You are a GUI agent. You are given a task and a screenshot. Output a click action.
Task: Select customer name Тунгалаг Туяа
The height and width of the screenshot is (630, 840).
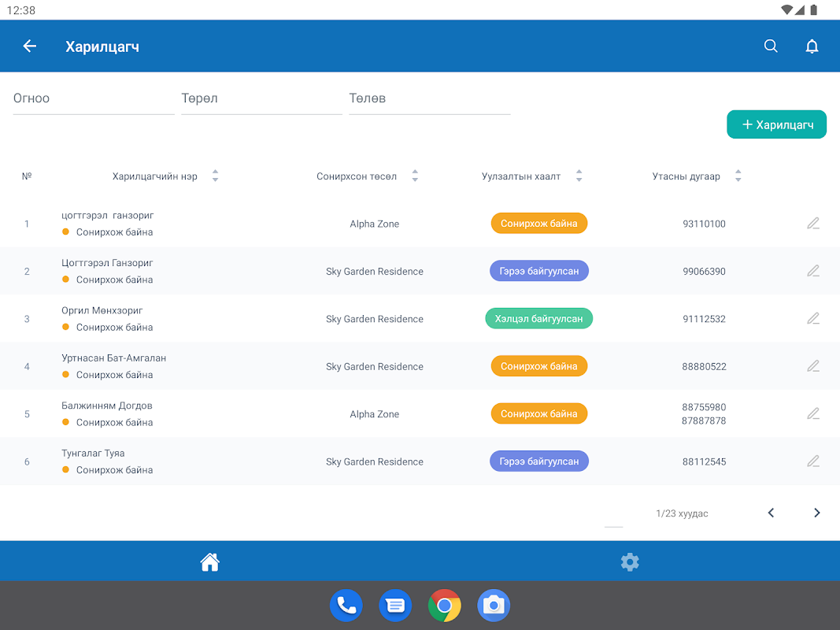coord(93,454)
